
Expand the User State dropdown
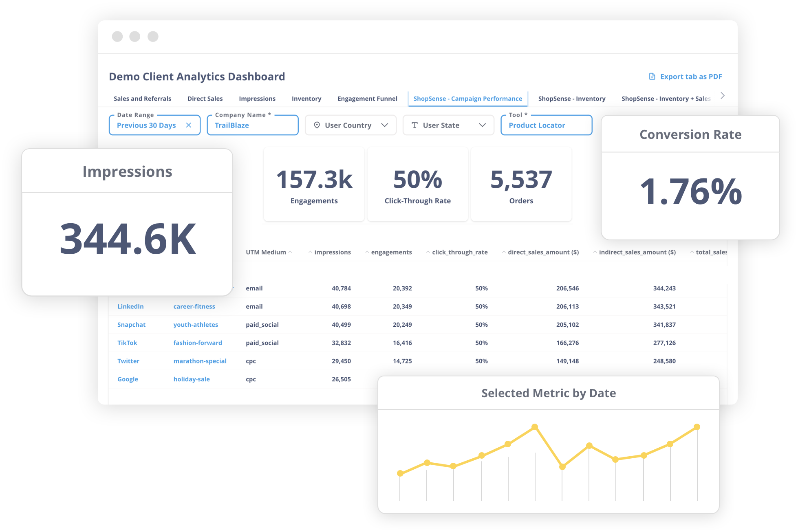click(483, 125)
